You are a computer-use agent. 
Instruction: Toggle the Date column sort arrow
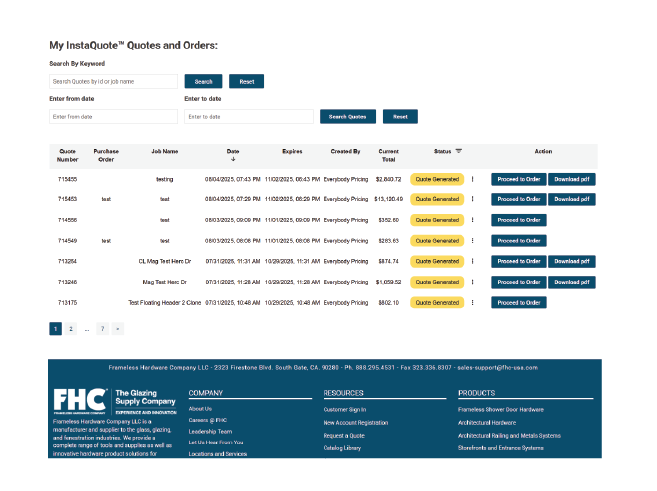[233, 159]
